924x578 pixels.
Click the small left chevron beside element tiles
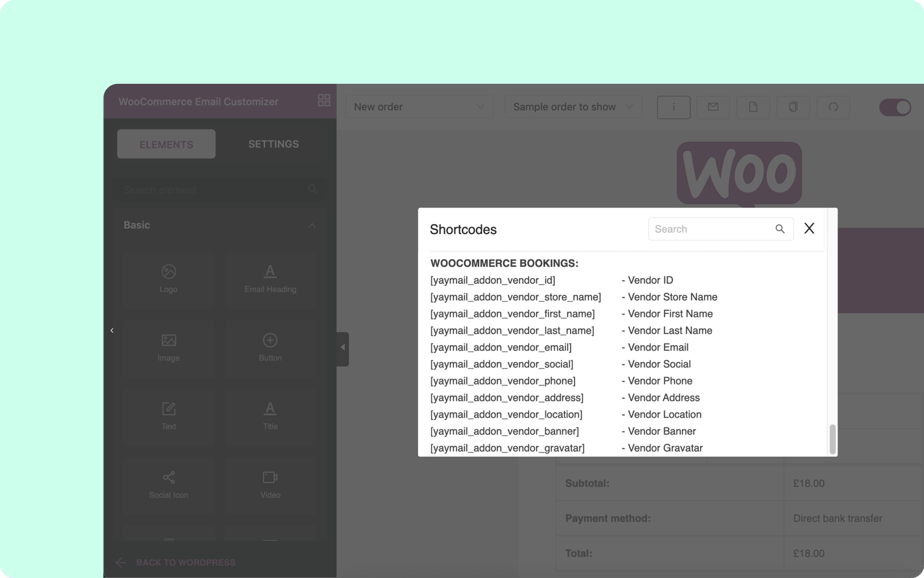click(112, 331)
